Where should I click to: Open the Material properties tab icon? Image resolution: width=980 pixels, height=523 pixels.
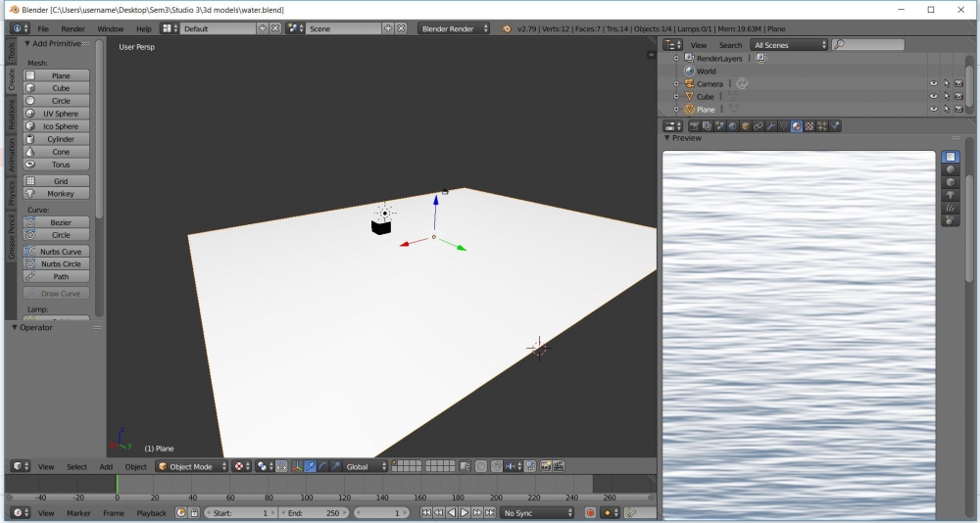coord(796,126)
